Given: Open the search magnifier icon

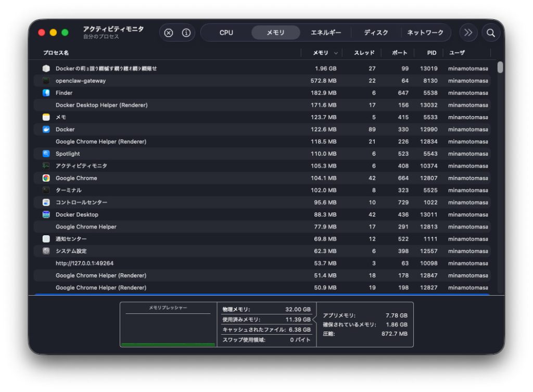Looking at the screenshot, I should [490, 33].
